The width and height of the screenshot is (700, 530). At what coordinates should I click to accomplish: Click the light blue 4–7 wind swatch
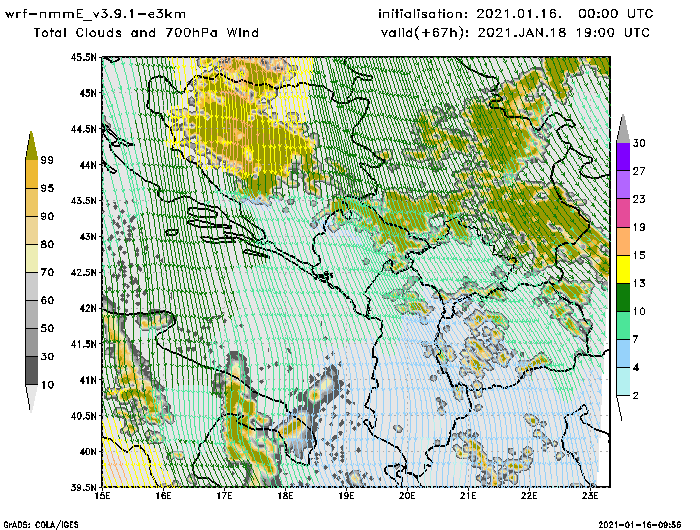coord(623,354)
